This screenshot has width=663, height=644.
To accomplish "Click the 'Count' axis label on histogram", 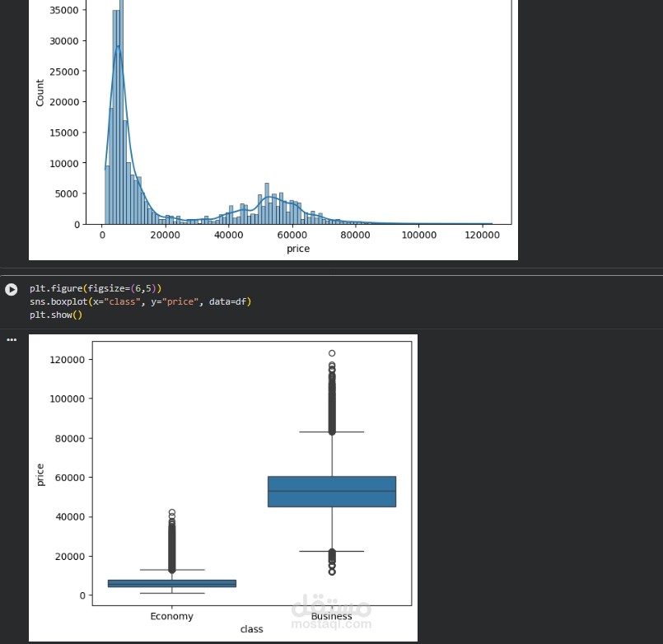I will point(40,92).
